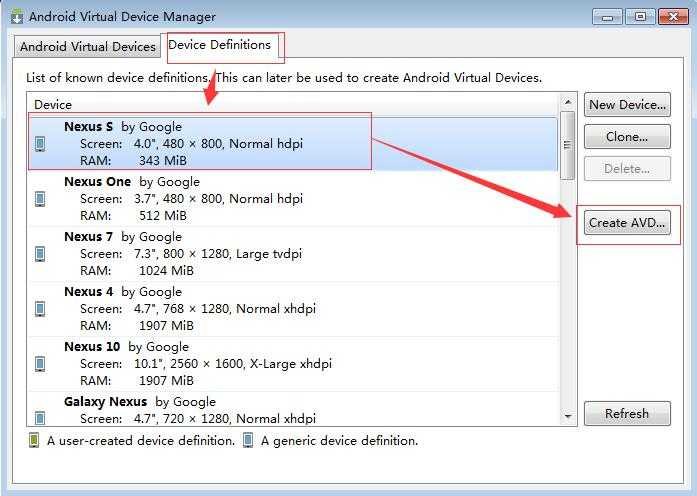Select the Nexus One by Google entry

293,199
